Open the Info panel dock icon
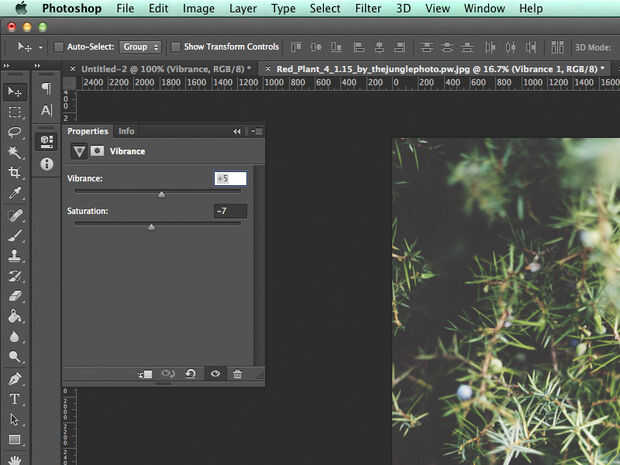This screenshot has width=620, height=465. point(46,164)
